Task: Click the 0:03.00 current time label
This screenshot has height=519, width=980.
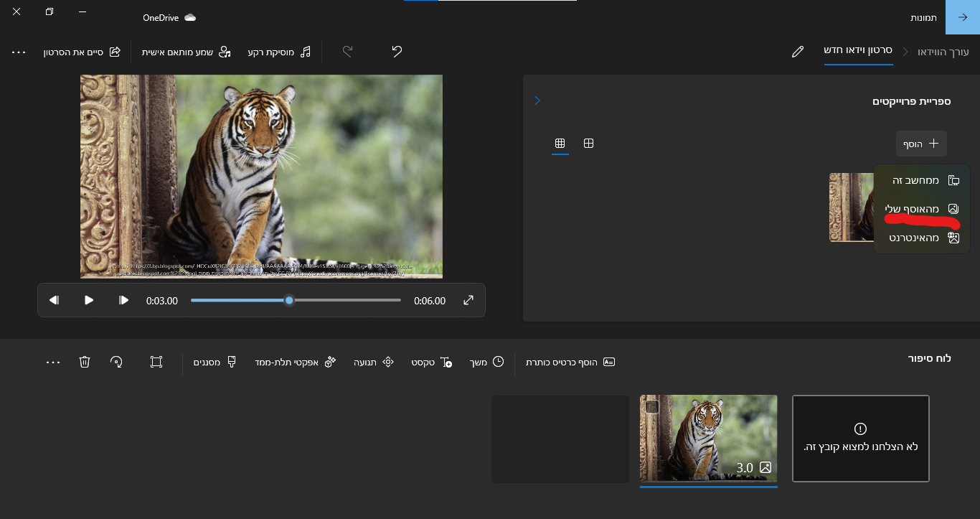Action: (x=162, y=301)
